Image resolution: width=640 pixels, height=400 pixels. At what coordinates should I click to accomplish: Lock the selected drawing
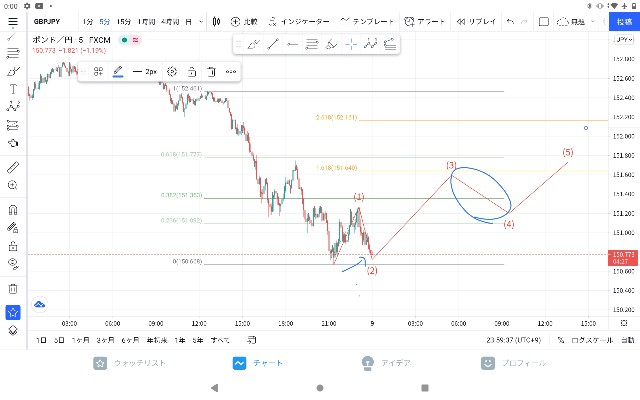click(192, 72)
